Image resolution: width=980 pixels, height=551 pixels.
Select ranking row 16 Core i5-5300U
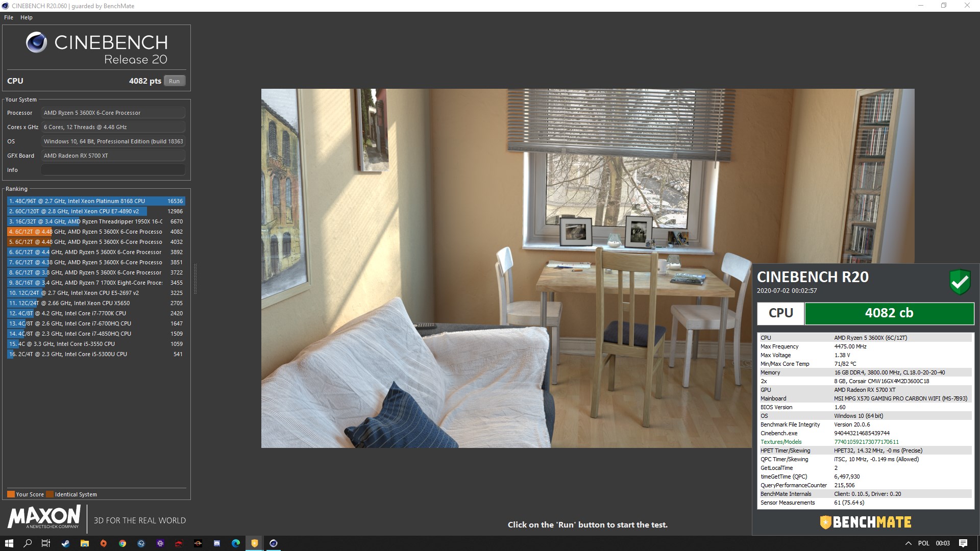96,354
